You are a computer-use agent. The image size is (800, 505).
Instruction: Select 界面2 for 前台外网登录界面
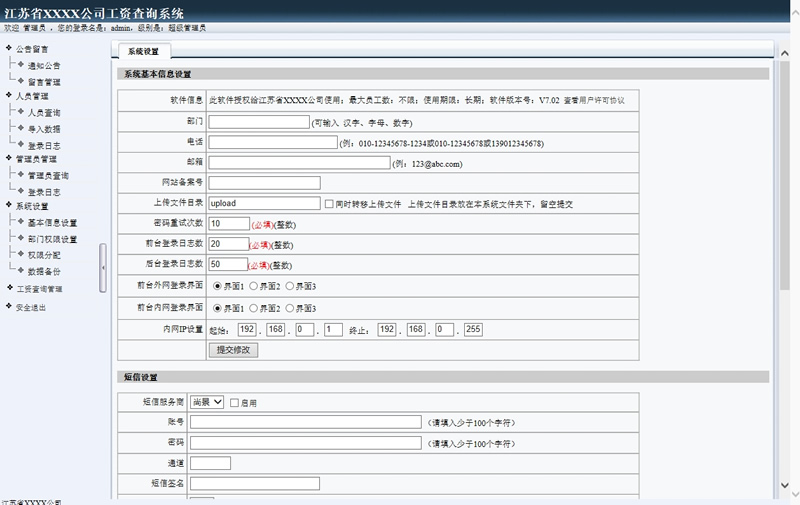click(253, 286)
